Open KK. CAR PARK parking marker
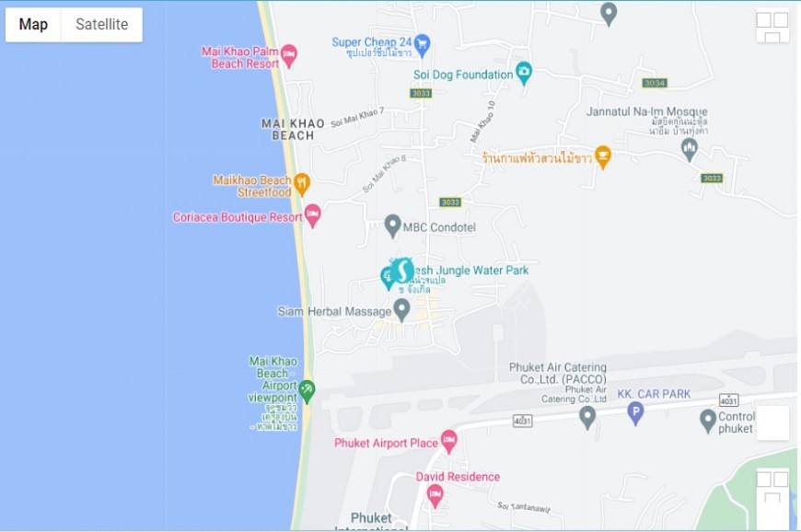This screenshot has width=801, height=532. pyautogui.click(x=635, y=413)
